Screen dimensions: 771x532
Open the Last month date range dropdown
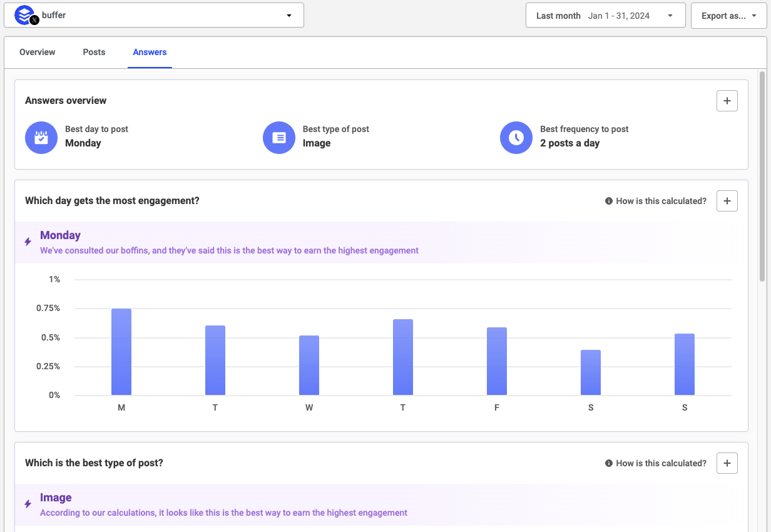point(605,16)
